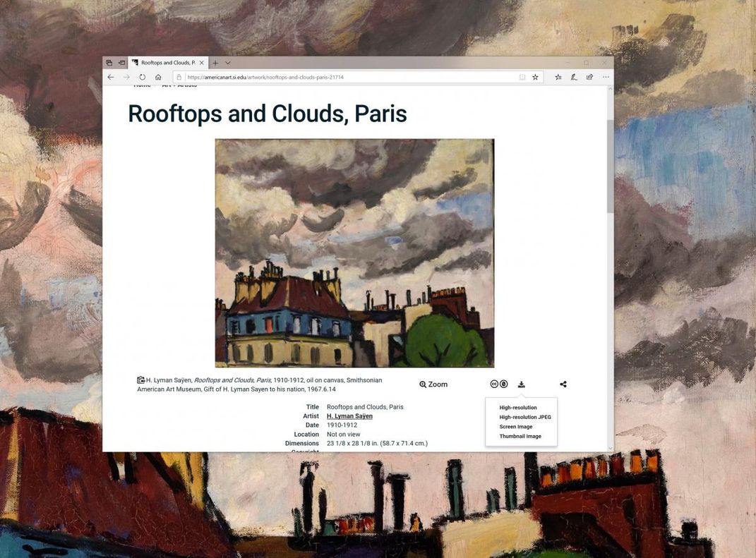Click the site security lock icon
This screenshot has width=756, height=558.
179,77
